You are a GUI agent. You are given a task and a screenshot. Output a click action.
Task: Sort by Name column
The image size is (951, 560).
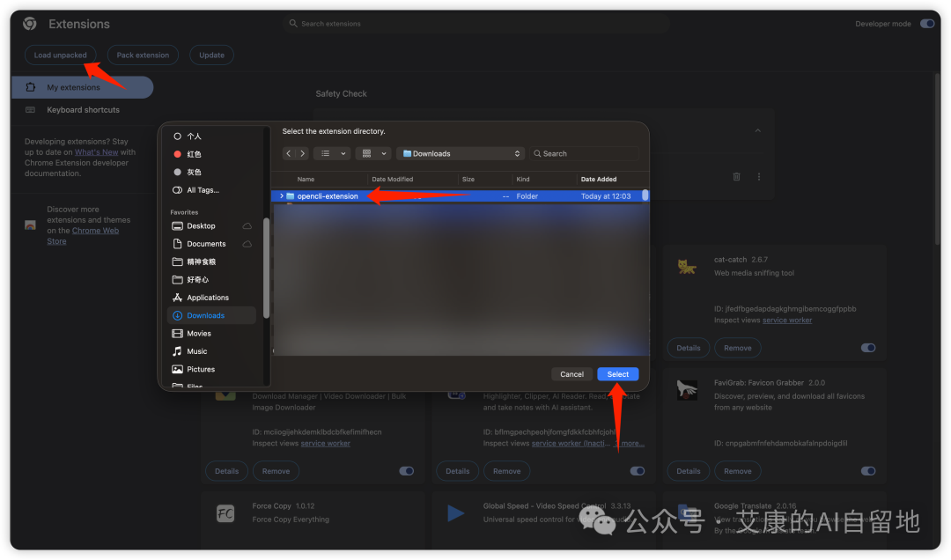tap(306, 179)
